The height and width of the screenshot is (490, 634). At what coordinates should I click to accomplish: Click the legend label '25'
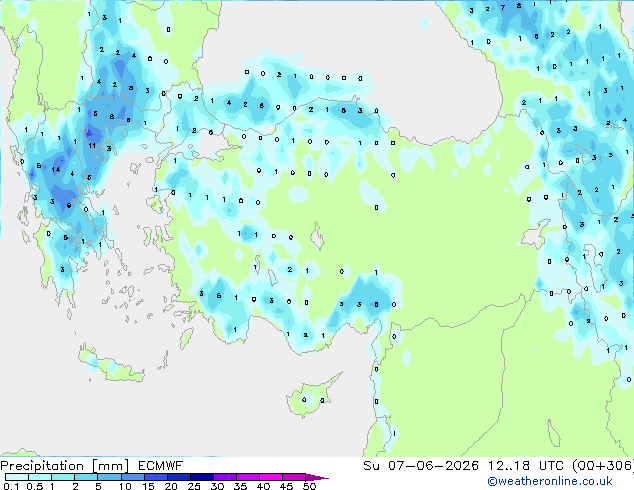click(194, 486)
